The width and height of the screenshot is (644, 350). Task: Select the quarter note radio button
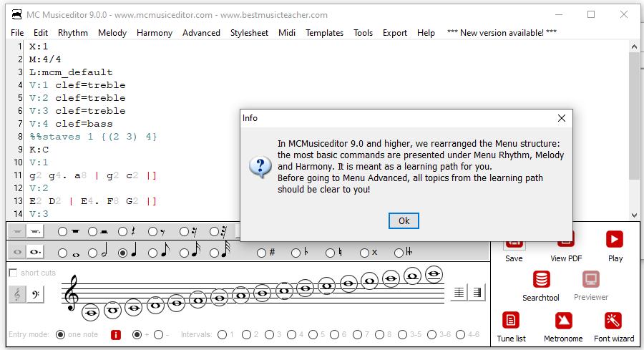pos(123,253)
